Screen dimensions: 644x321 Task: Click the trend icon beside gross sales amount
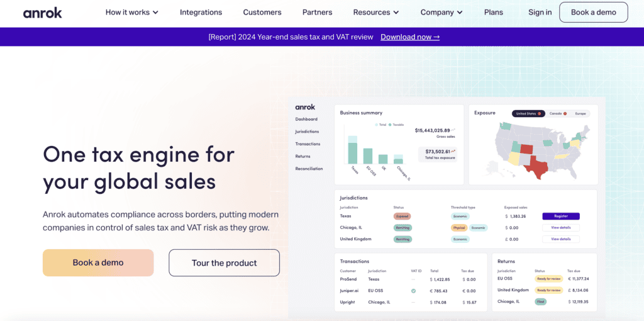click(453, 130)
